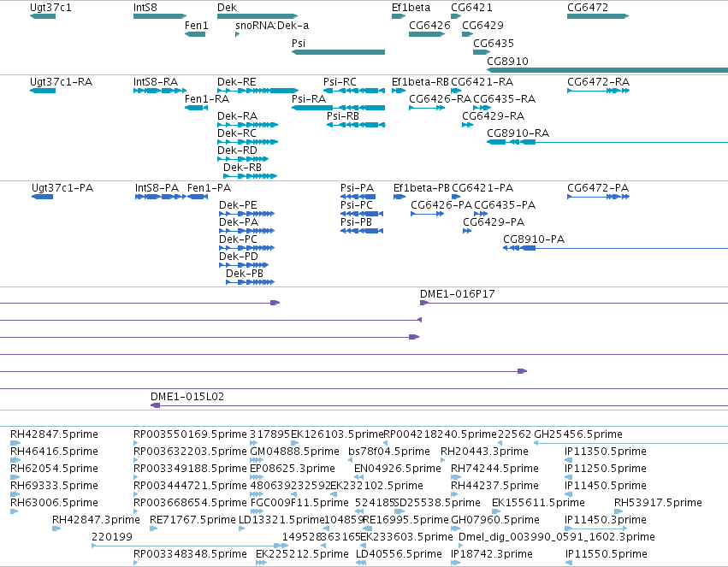Select the IP11550.5prime EST label

point(606,554)
